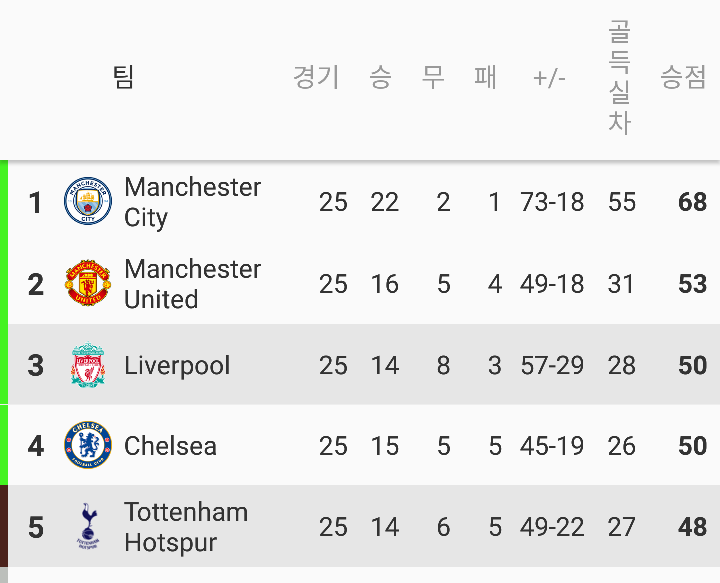Screen dimensions: 720x583
Task: Click the 패 losses column header
Action: (485, 77)
